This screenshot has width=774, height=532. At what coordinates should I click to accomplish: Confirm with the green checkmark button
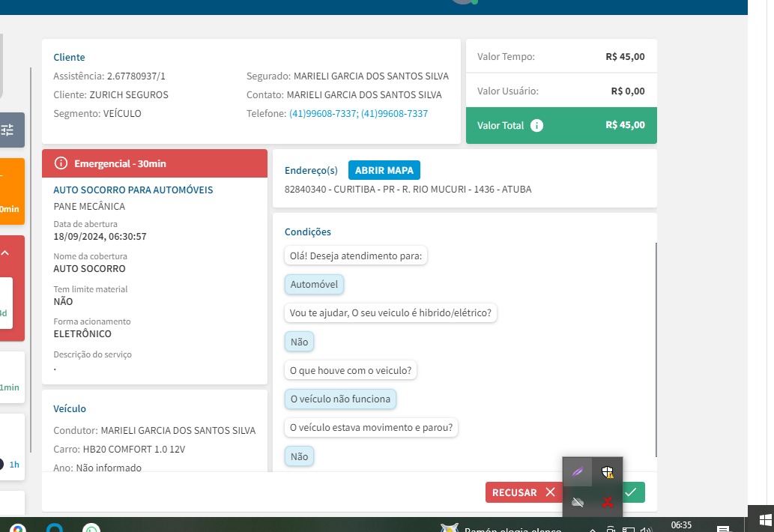click(x=634, y=492)
